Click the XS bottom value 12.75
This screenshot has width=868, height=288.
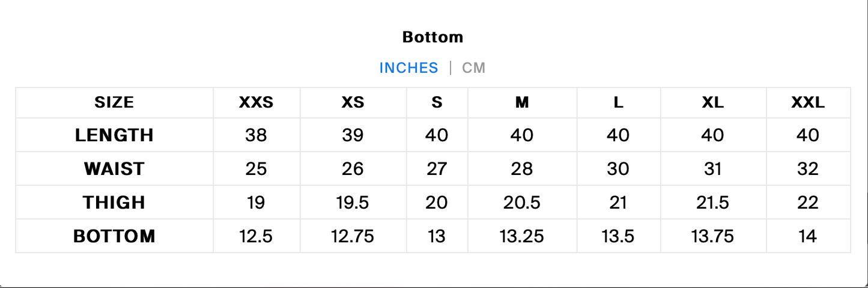point(353,236)
